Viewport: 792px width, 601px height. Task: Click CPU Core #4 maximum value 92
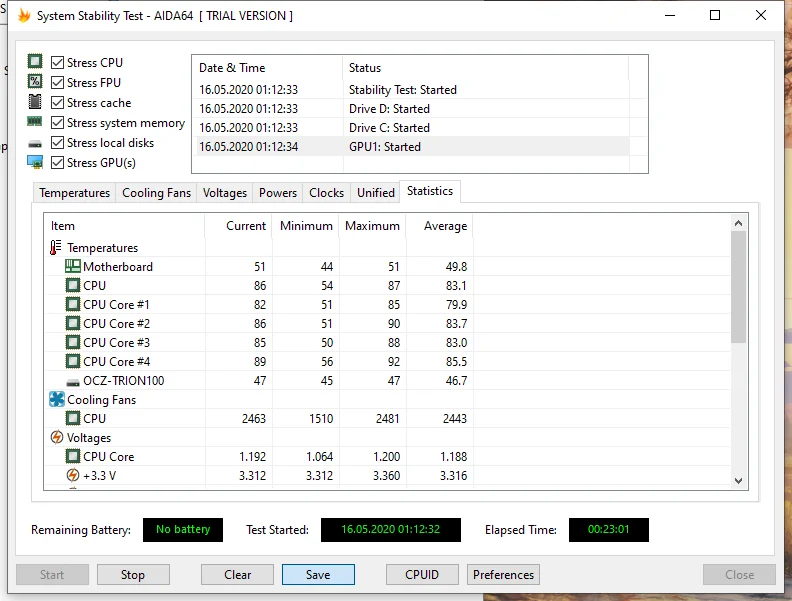(x=393, y=362)
